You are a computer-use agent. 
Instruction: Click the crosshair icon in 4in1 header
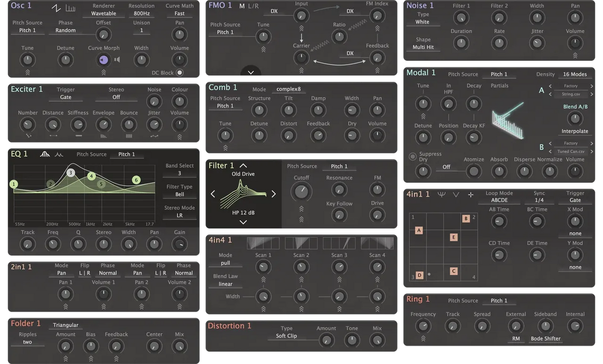coord(470,194)
